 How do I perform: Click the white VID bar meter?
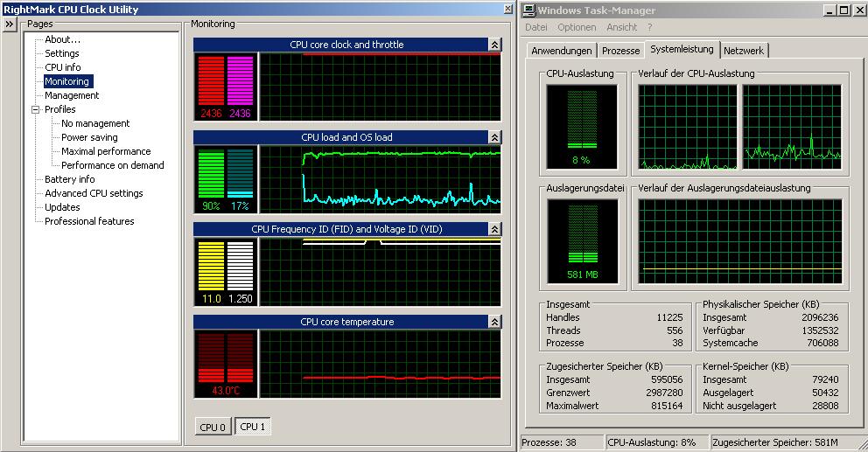pos(241,266)
